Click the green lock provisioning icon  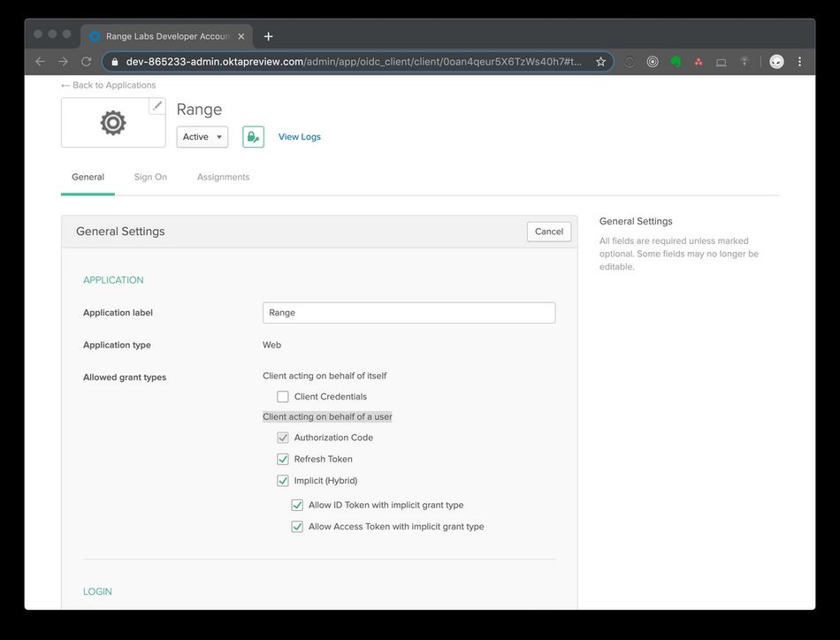pos(253,137)
